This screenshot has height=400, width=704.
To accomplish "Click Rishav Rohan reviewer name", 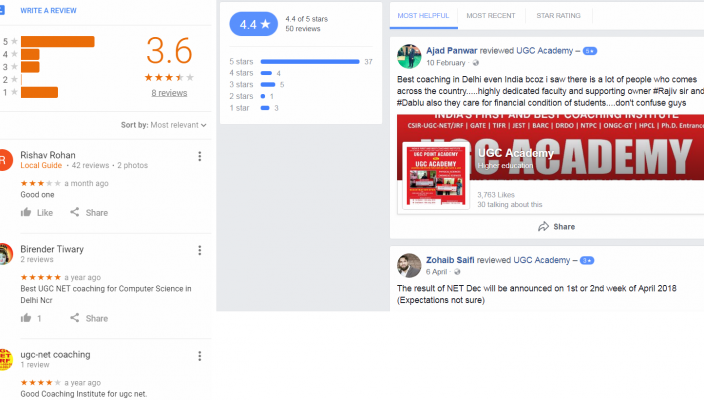I will click(48, 155).
